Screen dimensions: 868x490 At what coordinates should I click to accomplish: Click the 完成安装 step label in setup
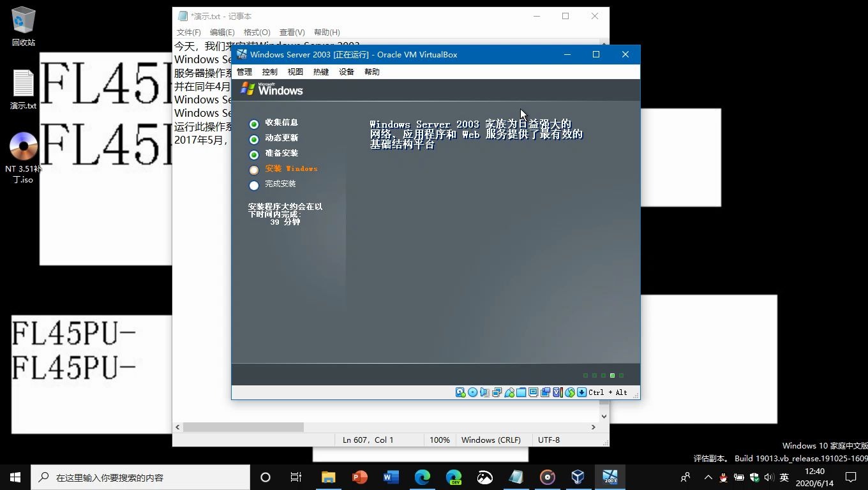[x=280, y=184]
